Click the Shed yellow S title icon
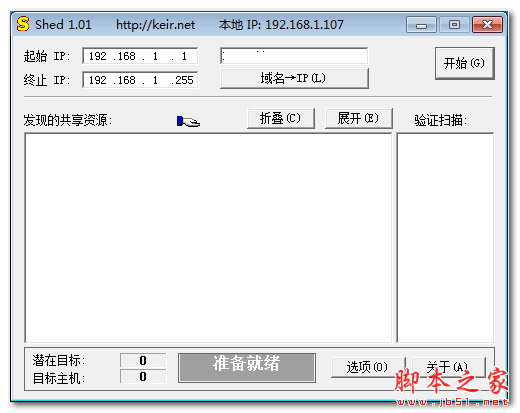 [23, 24]
